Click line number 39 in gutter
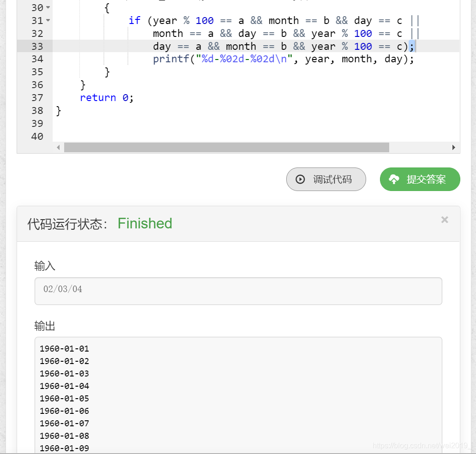The image size is (476, 454). [37, 124]
